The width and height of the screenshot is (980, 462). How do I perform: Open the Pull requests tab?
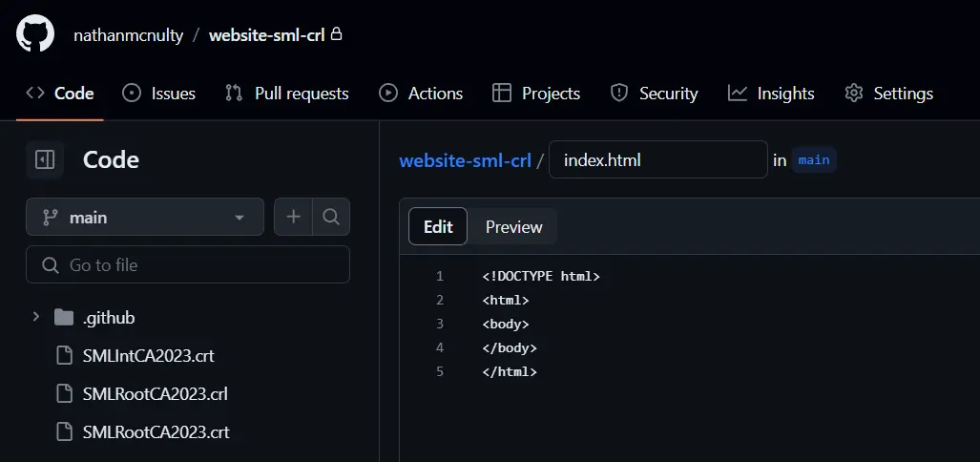(x=287, y=93)
